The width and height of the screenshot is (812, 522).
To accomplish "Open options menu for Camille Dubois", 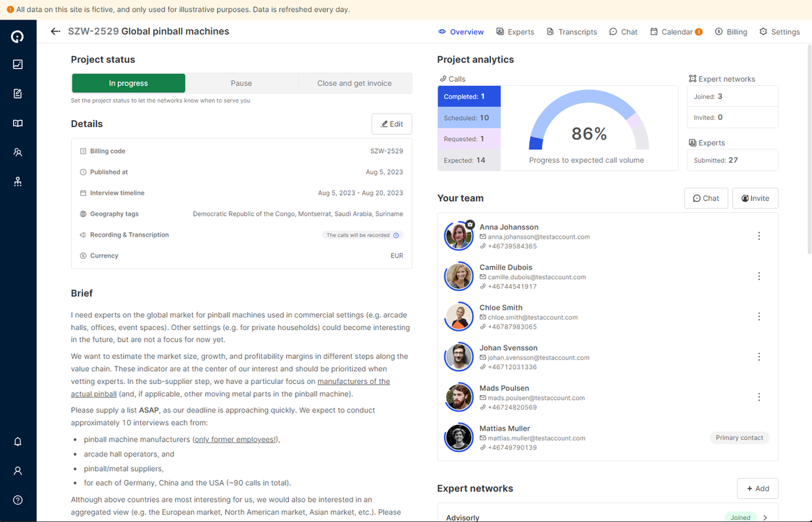I will tap(759, 276).
